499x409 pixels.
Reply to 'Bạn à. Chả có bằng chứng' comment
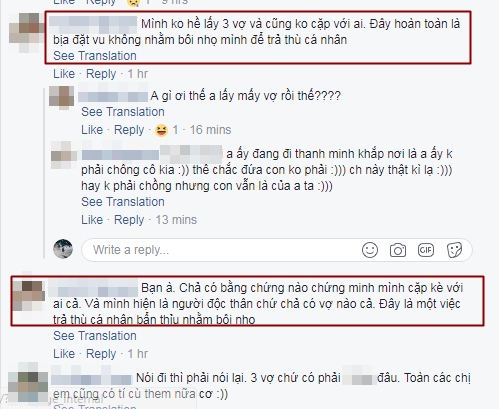[x=101, y=354]
